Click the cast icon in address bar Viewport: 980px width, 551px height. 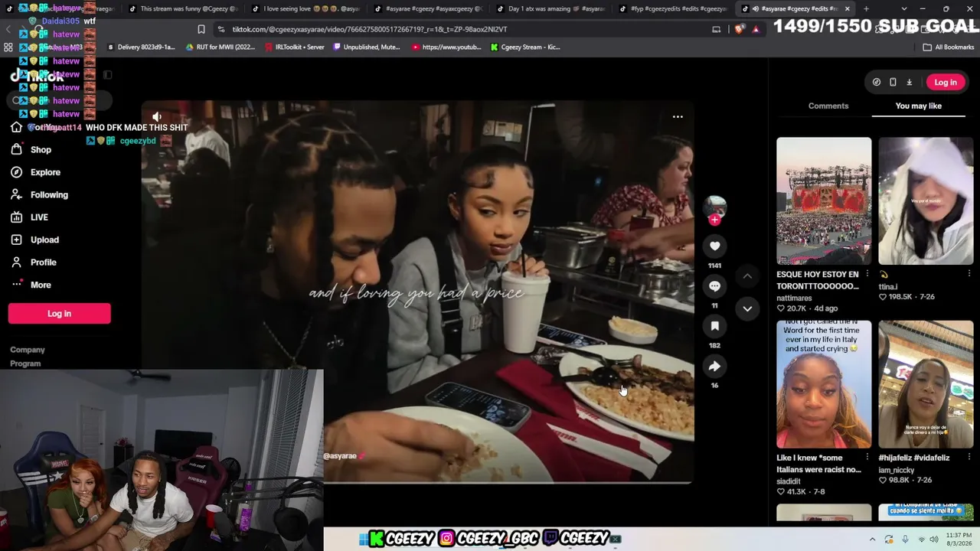(717, 29)
